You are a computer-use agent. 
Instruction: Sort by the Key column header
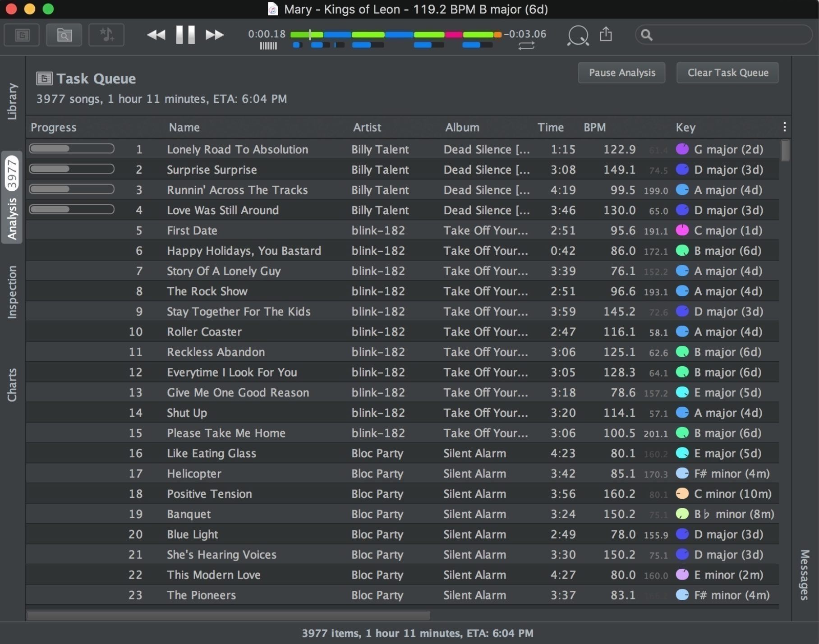[685, 128]
